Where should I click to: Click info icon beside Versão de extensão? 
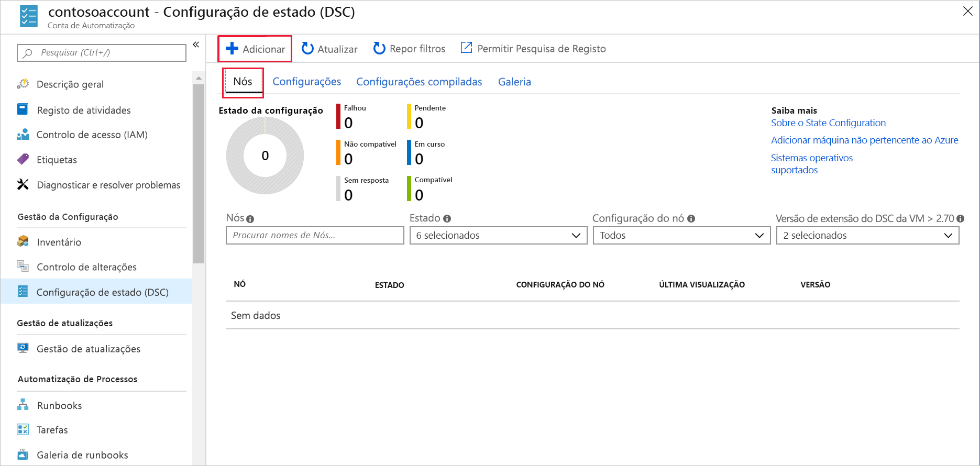pyautogui.click(x=960, y=218)
